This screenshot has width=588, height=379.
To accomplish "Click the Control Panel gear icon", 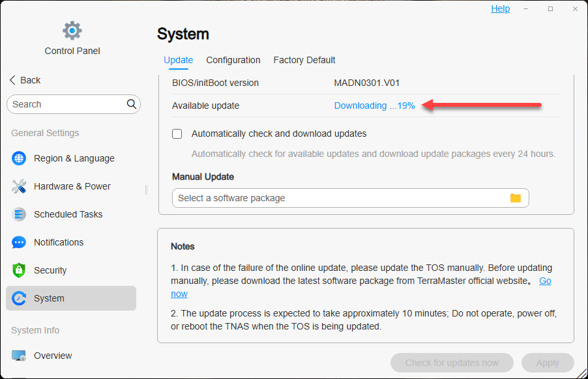I will point(72,30).
